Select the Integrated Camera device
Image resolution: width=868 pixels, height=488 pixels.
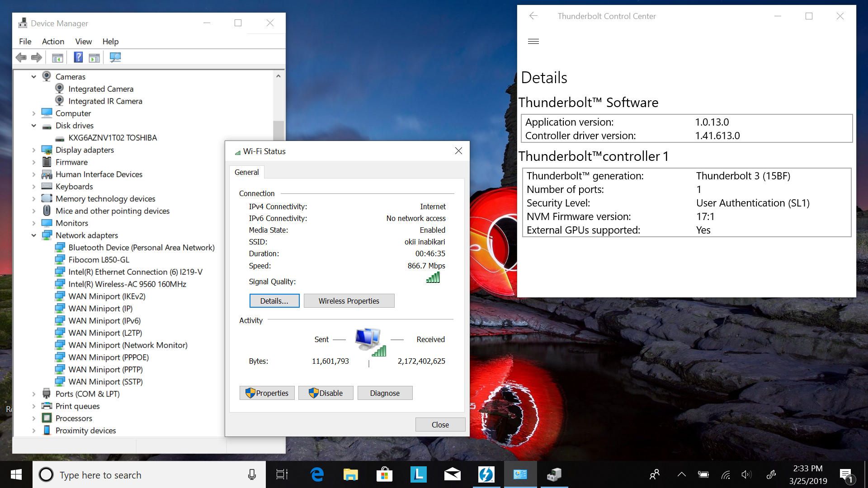tap(101, 89)
